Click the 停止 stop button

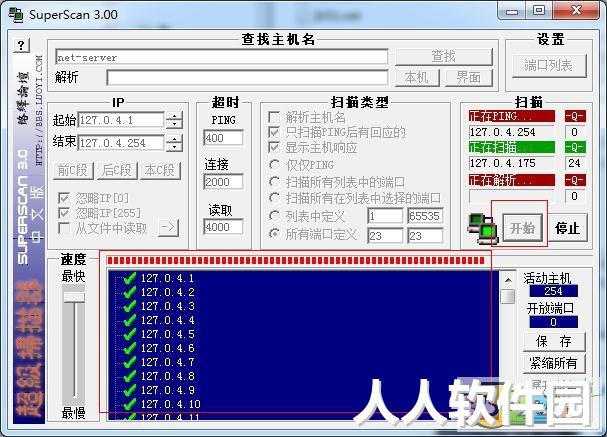tap(568, 228)
